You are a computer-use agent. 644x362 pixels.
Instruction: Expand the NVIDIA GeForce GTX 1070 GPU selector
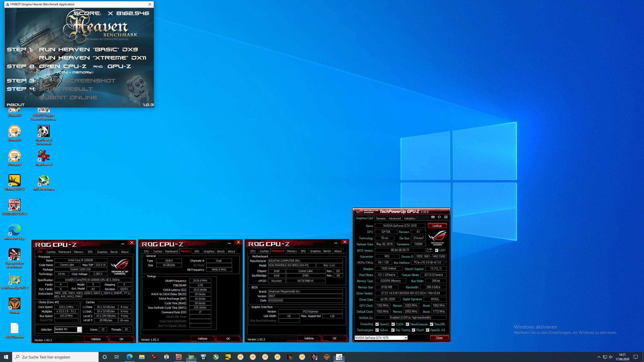(x=406, y=338)
